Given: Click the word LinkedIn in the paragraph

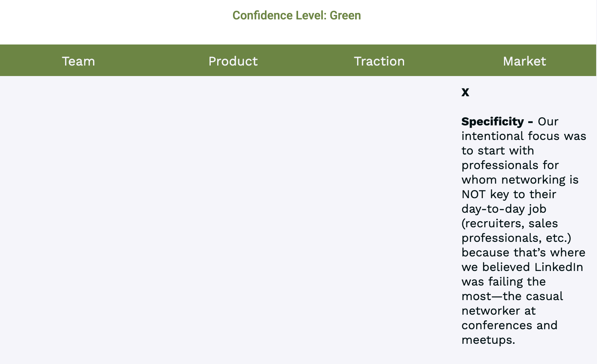Looking at the screenshot, I should 559,267.
